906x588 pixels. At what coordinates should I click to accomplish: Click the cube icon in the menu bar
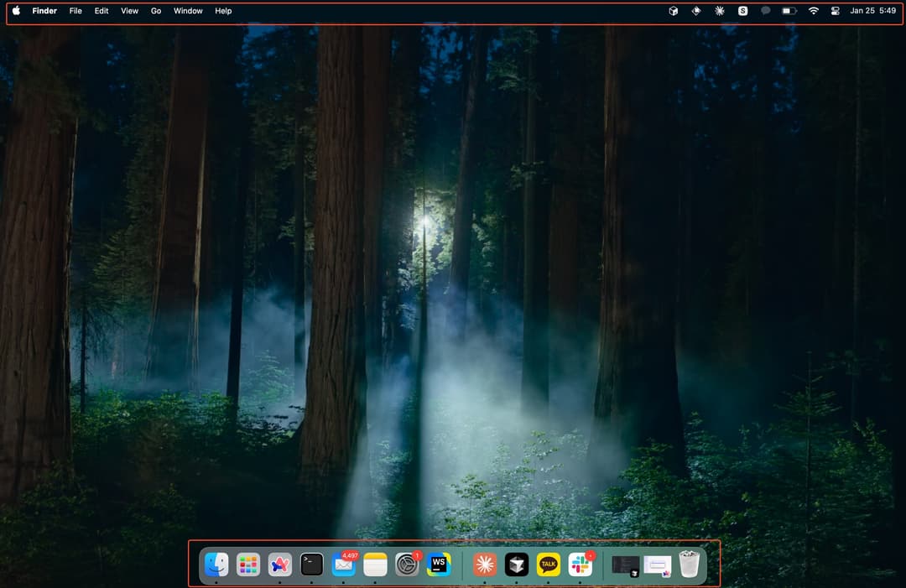pos(673,11)
